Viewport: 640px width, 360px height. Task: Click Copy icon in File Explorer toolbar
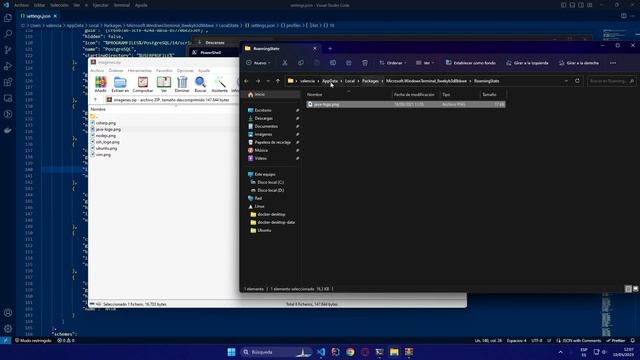tap(301, 63)
